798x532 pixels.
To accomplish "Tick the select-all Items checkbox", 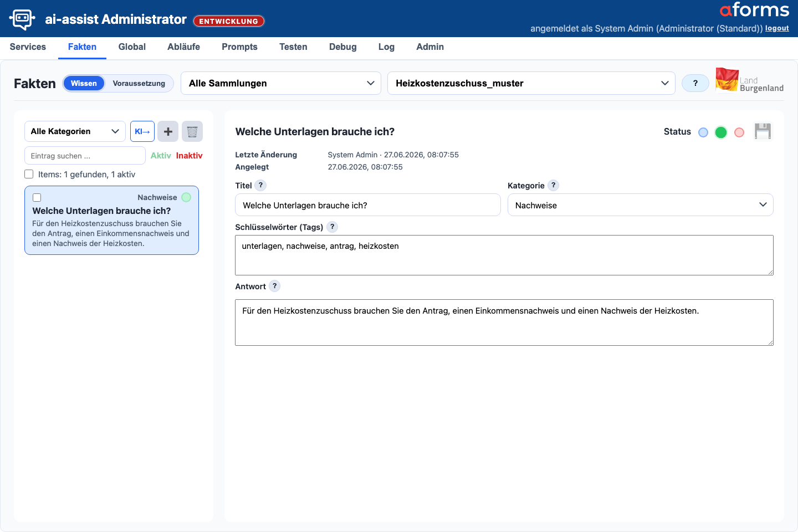I will click(x=29, y=174).
